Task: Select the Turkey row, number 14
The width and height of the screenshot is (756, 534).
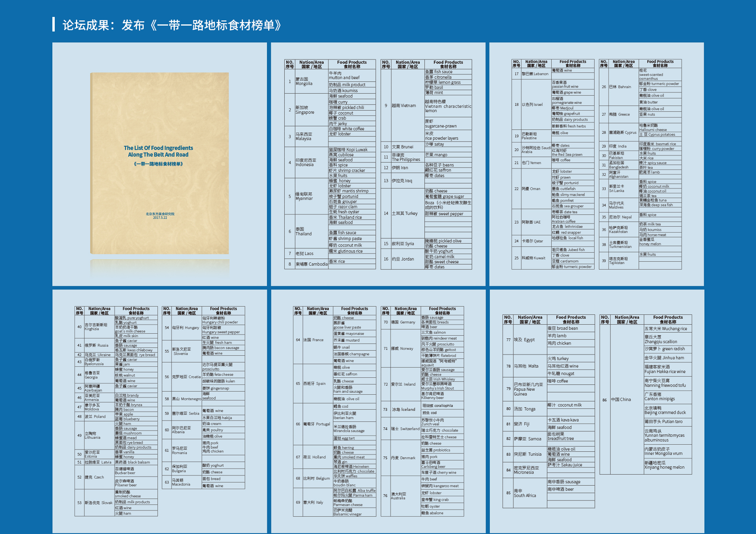Action: pyautogui.click(x=404, y=213)
